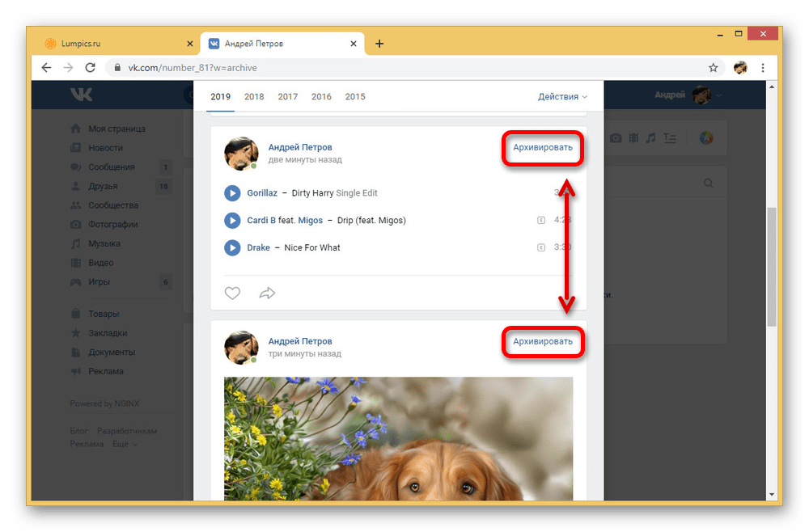
Task: Open a new browser tab
Action: click(379, 44)
